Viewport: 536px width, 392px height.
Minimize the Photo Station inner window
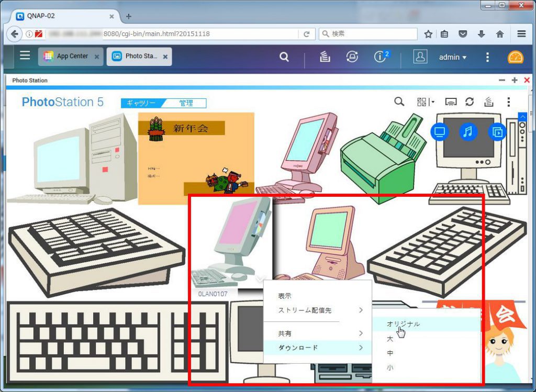tap(502, 80)
